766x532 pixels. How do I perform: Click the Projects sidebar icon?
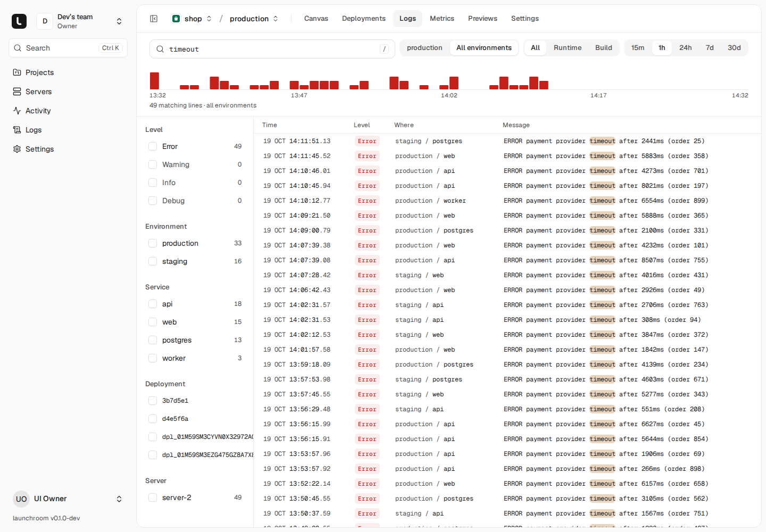tap(17, 72)
